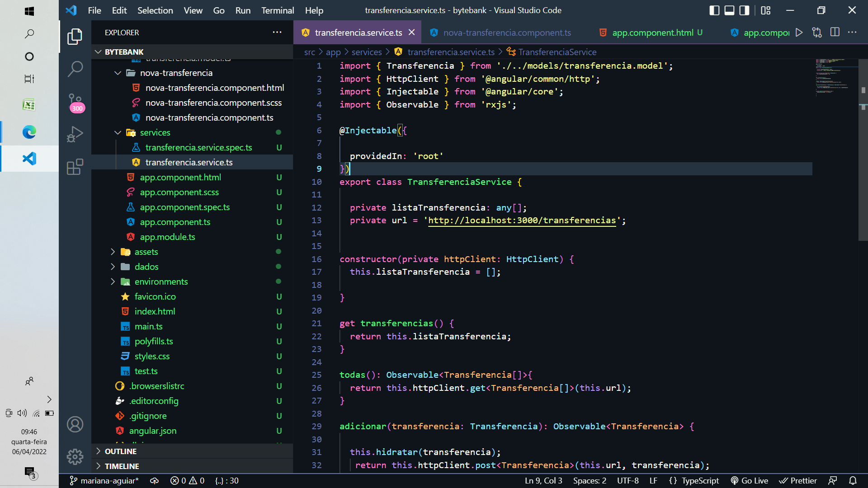Viewport: 868px width, 488px height.
Task: Select UTF-8 encoding indicator
Action: click(628, 481)
